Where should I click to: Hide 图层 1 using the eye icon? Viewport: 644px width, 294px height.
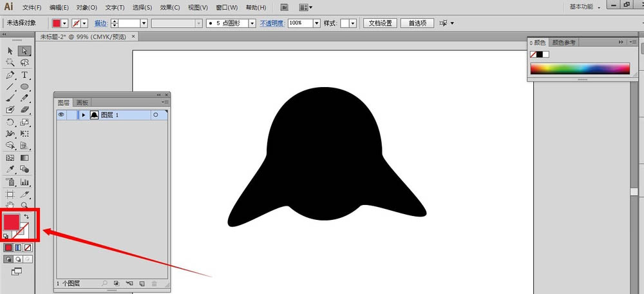[62, 115]
